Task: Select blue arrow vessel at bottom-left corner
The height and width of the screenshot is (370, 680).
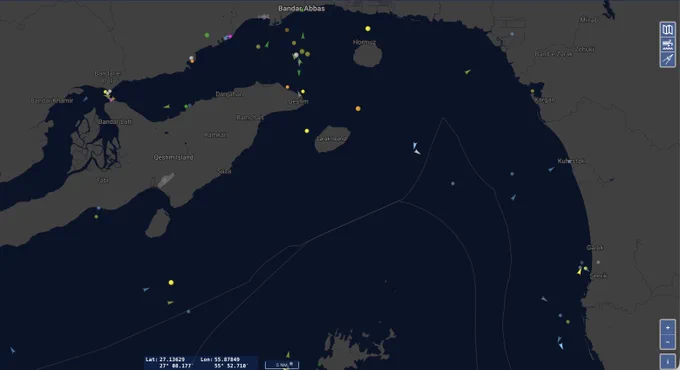Action: 12,350
